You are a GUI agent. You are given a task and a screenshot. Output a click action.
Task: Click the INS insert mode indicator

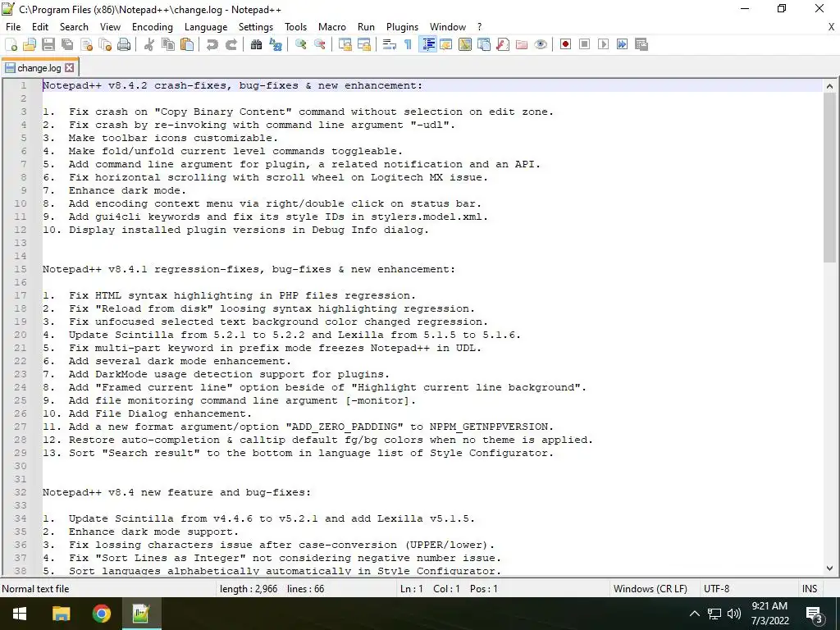click(810, 589)
